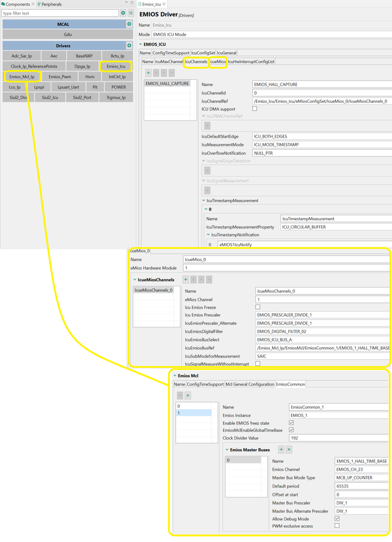Open ConfigTimeSupport tab in EMIOS_ICU
This screenshot has height=542, width=392.
tap(171, 53)
